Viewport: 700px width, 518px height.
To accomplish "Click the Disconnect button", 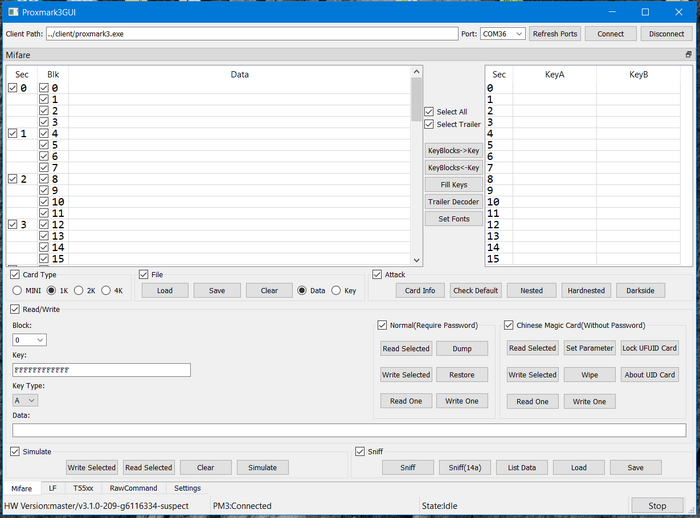I will tap(667, 34).
